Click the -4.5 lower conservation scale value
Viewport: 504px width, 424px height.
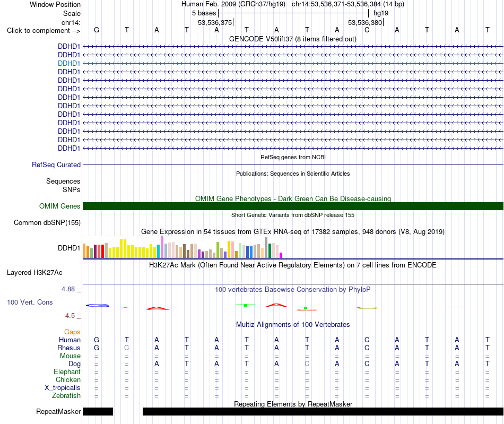click(69, 316)
